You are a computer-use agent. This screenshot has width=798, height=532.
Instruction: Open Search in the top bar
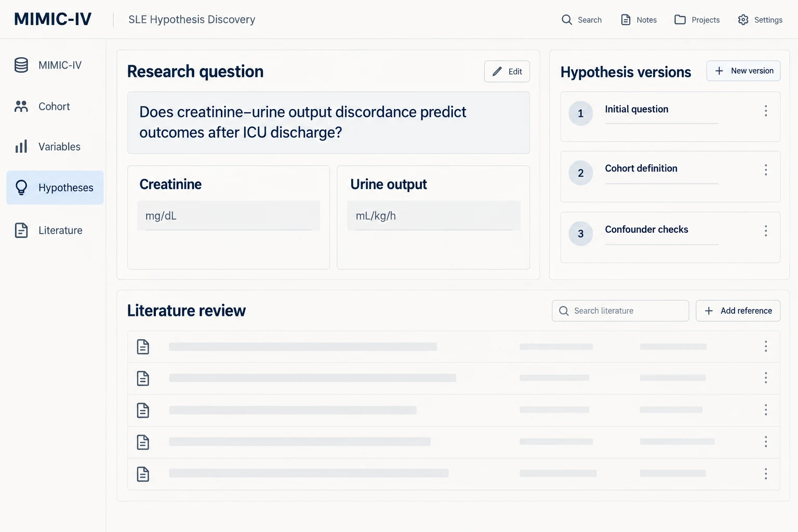581,20
